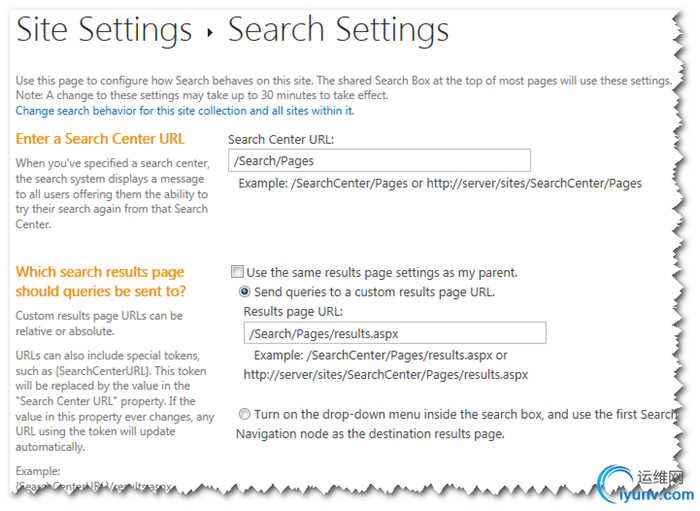The height and width of the screenshot is (511, 700).
Task: Check Use the same results page settings
Action: point(237,272)
